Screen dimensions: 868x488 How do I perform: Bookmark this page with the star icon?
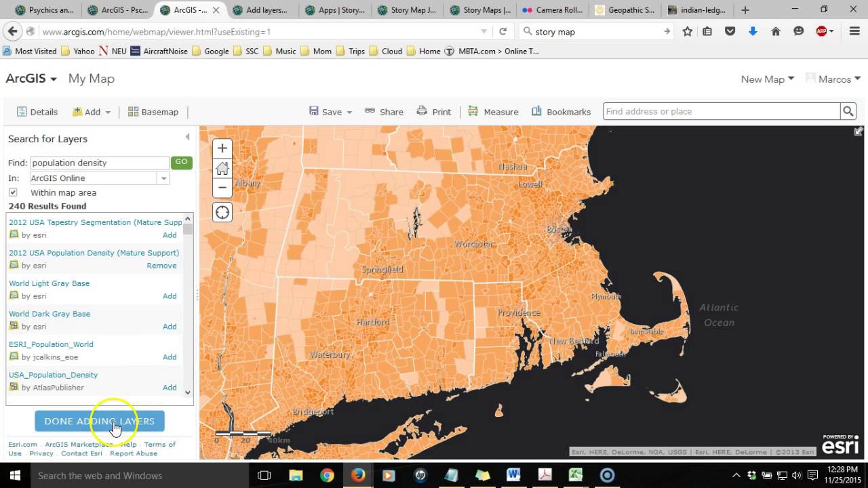click(x=688, y=31)
